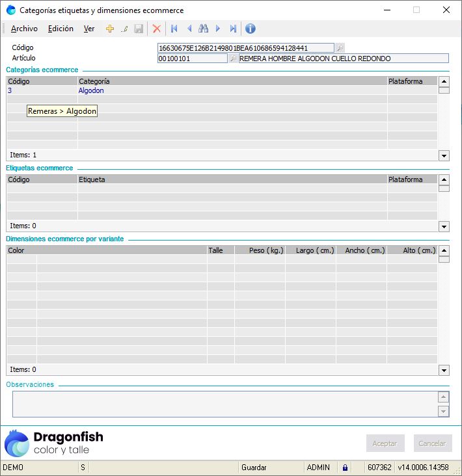Click the Artículo code field 00100101
The width and height of the screenshot is (462, 476).
click(192, 59)
